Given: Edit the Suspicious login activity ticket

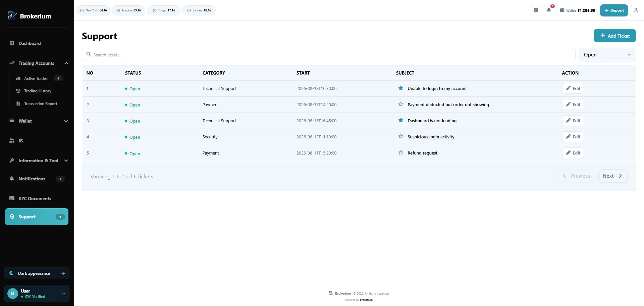Looking at the screenshot, I should point(573,137).
